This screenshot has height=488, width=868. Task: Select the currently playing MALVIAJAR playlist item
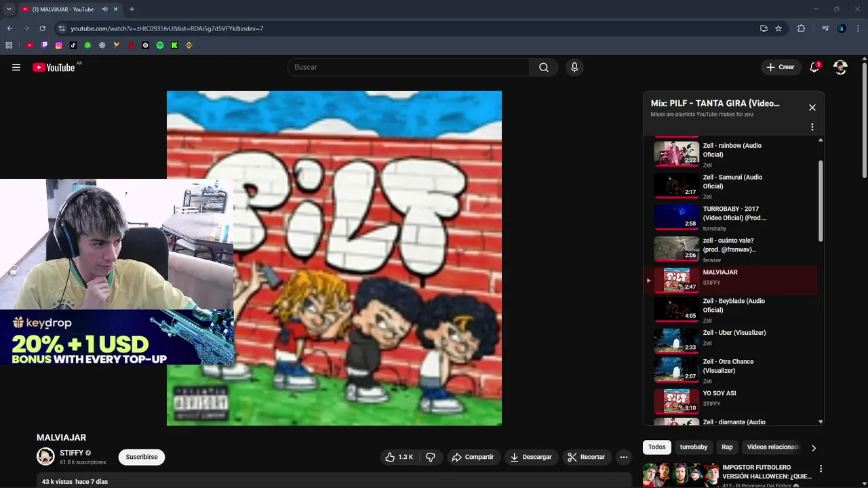coord(731,280)
